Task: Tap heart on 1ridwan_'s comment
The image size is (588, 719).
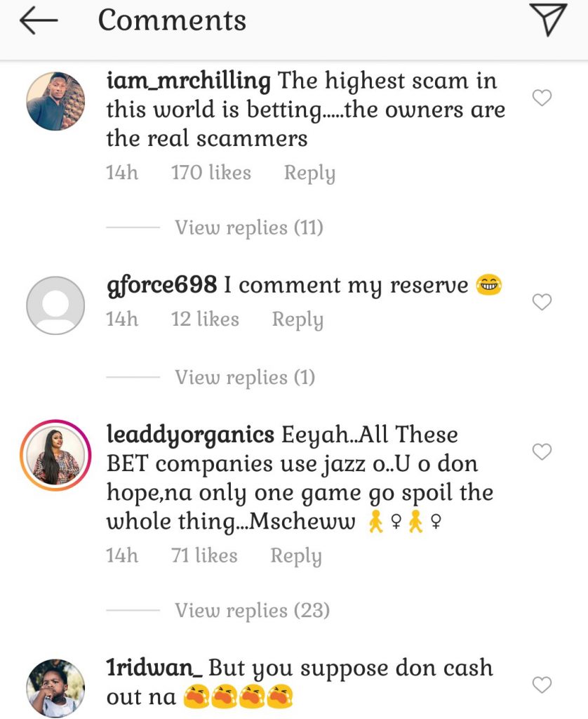Action: 542,685
